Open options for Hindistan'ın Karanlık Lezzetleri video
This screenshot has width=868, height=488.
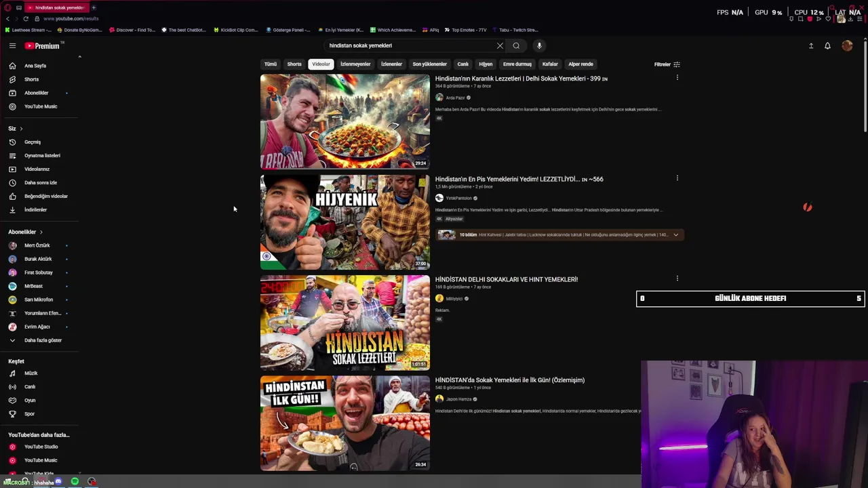click(677, 78)
